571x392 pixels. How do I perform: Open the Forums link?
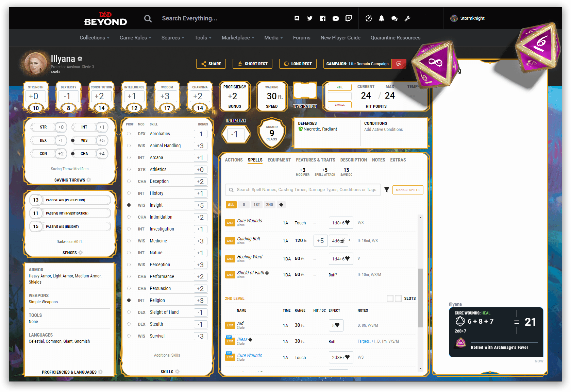(x=302, y=38)
